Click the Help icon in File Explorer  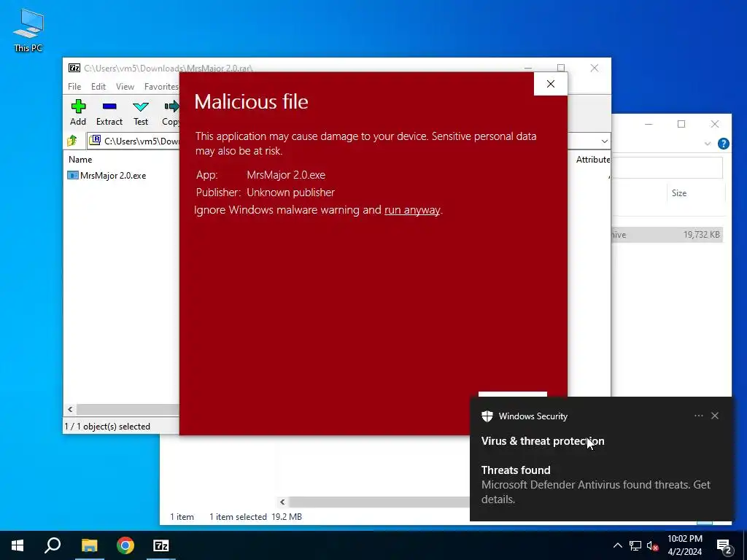pyautogui.click(x=723, y=144)
